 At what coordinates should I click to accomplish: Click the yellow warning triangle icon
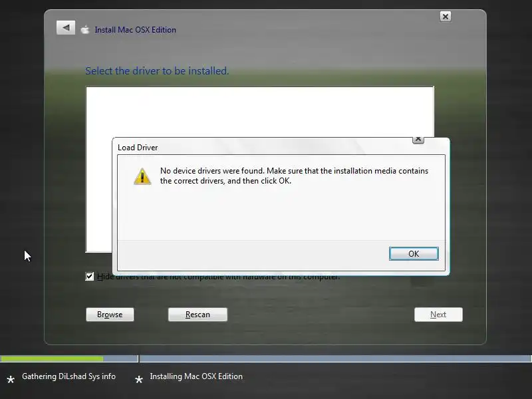tap(142, 176)
